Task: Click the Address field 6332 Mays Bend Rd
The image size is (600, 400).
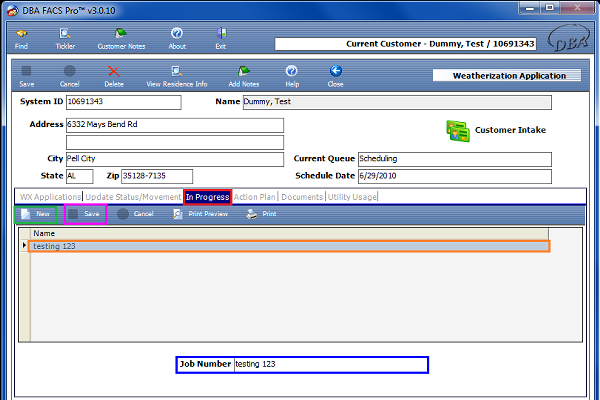Action: (175, 125)
